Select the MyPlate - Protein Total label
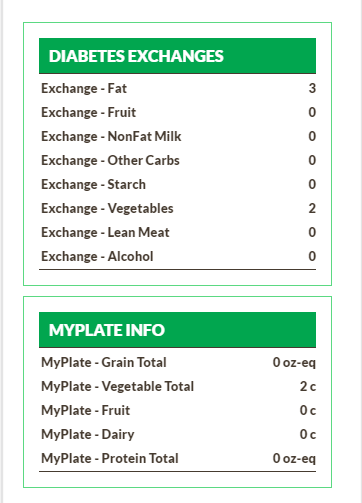 (x=110, y=459)
